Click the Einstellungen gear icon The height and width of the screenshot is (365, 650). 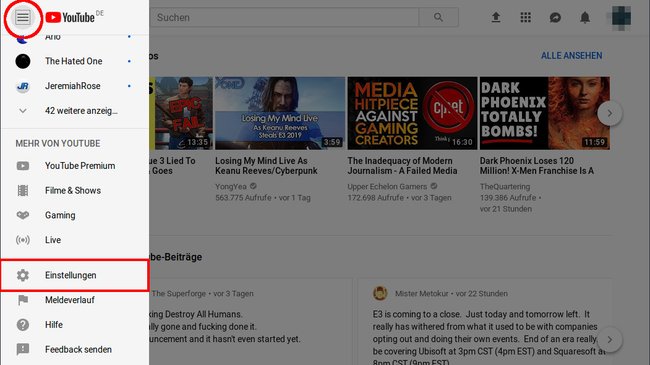pos(23,275)
